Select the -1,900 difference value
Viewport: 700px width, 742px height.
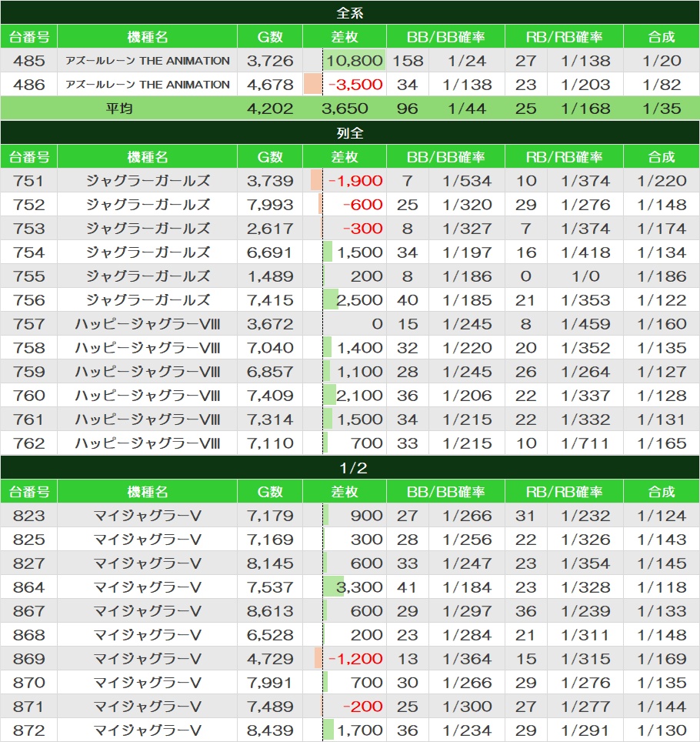[x=355, y=181]
